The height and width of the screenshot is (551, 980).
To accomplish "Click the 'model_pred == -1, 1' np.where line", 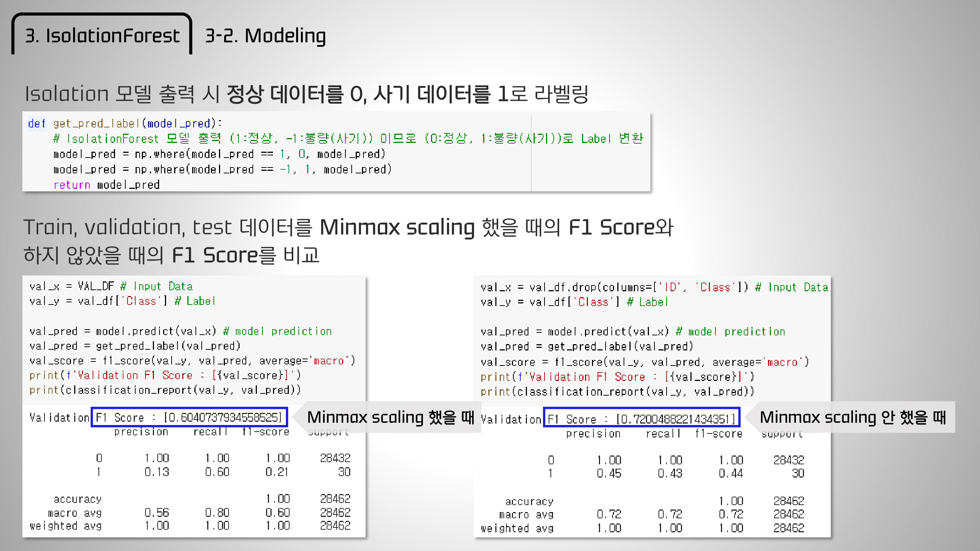I will [222, 169].
